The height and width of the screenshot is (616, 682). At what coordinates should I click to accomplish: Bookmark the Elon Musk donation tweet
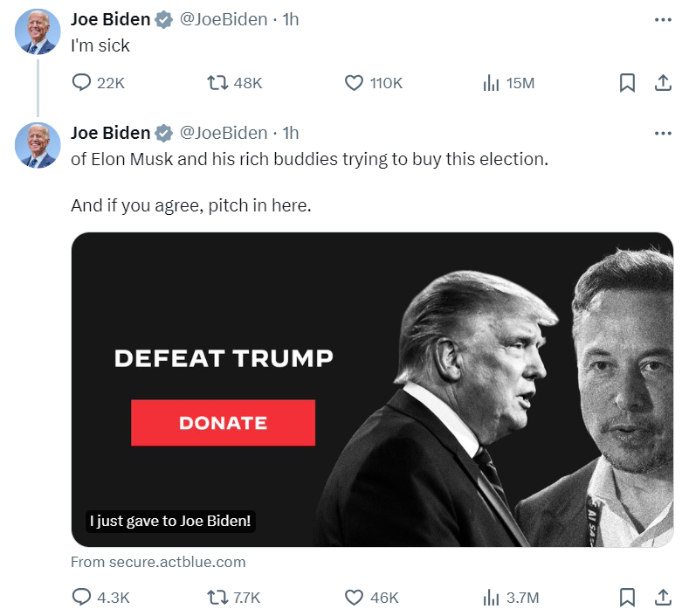[x=627, y=598]
